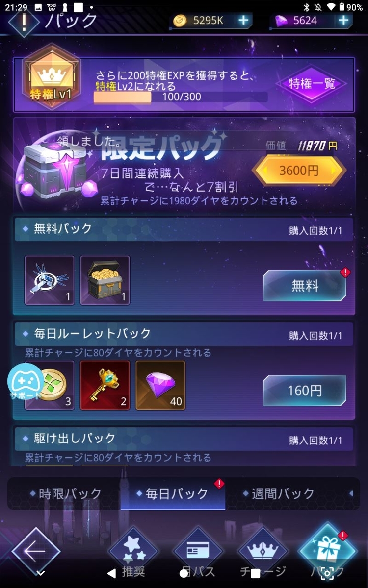This screenshot has height=588, width=368.
Task: Open the gift box パック navigation icon
Action: [x=328, y=550]
